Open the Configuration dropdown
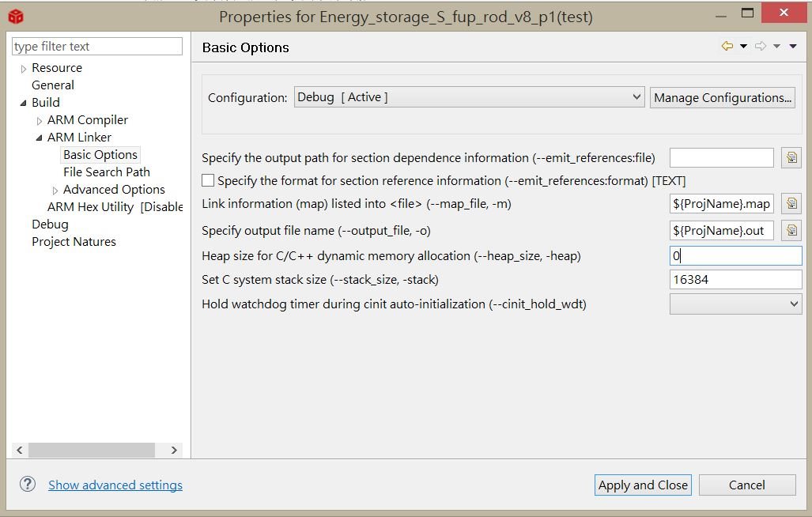812x517 pixels. (x=470, y=97)
